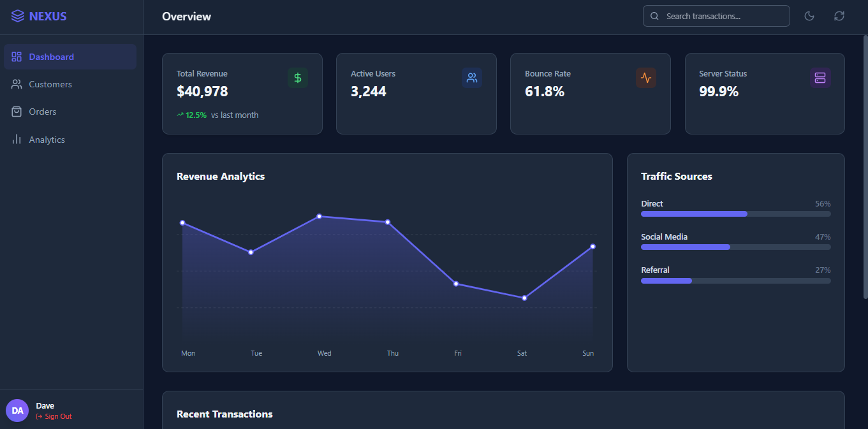Click the Wednesday data point on Revenue Analytics
Screen dimensions: 868x429
(320, 216)
